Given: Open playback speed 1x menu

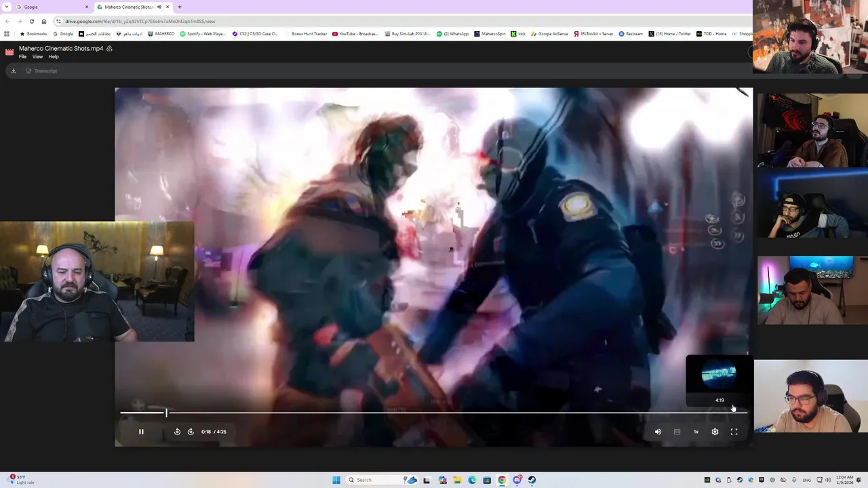Looking at the screenshot, I should tap(696, 432).
